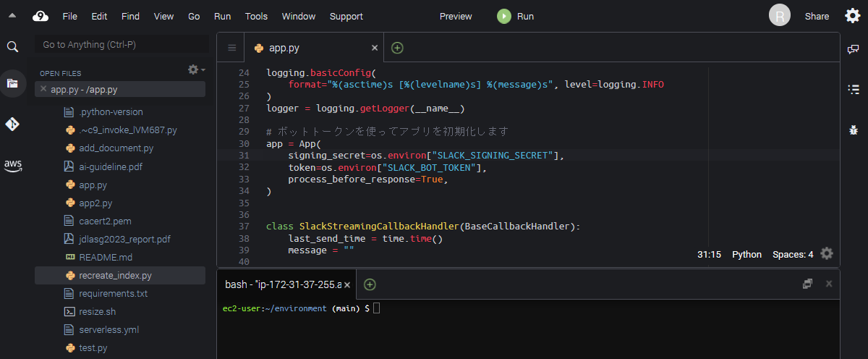
Task: Change the Python language mode
Action: [x=746, y=254]
